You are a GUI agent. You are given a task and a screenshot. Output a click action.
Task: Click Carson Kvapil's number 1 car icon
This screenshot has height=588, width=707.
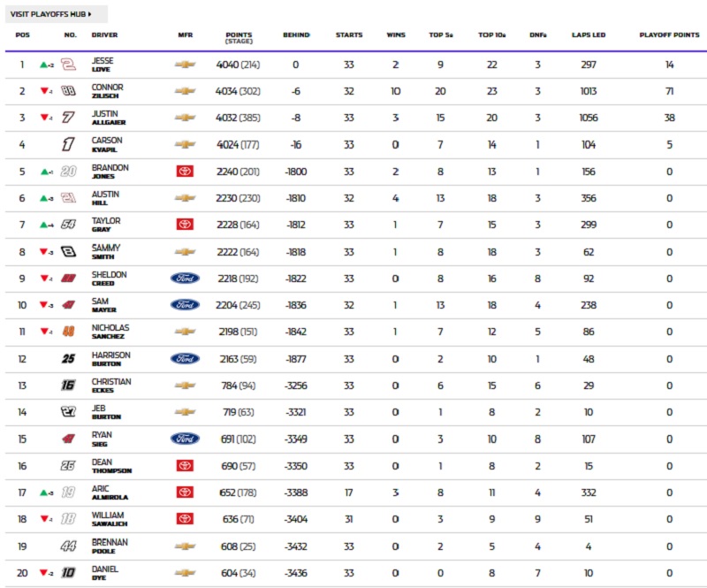68,144
